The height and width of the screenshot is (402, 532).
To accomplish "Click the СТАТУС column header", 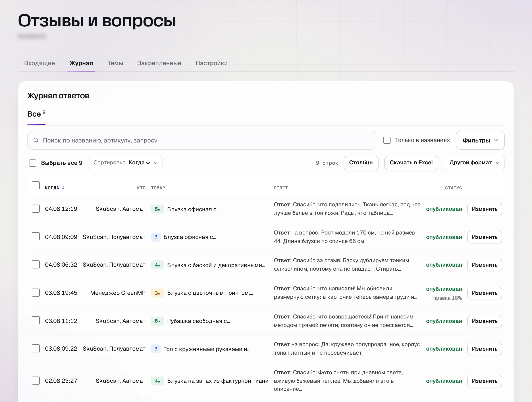I will 453,188.
